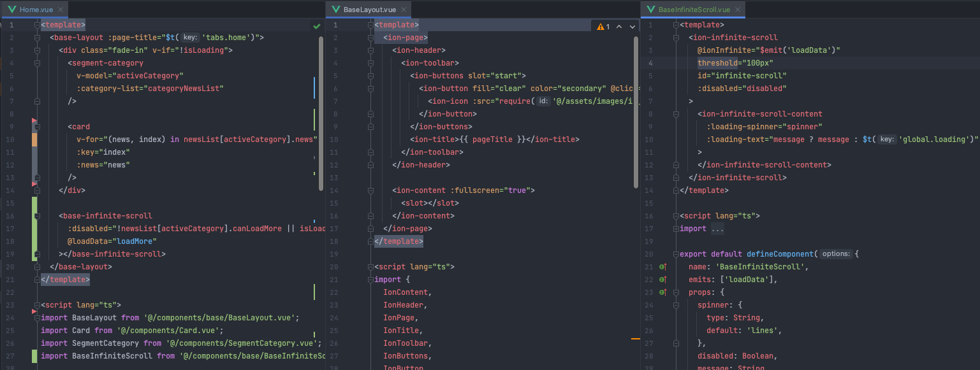Expand the collapsed import fold in BaseInfiniteScroll.vue
The height and width of the screenshot is (370, 980).
pos(676,229)
